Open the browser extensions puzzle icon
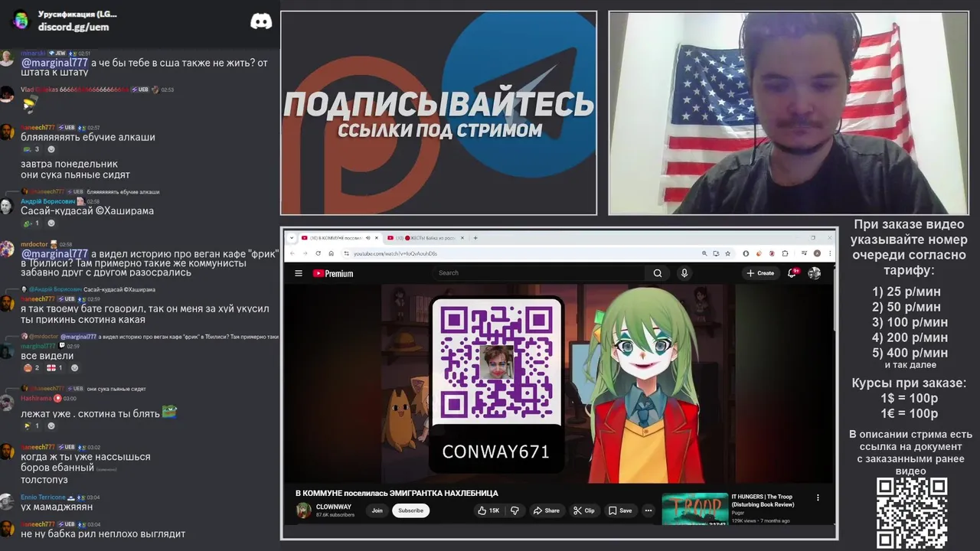 tap(785, 253)
